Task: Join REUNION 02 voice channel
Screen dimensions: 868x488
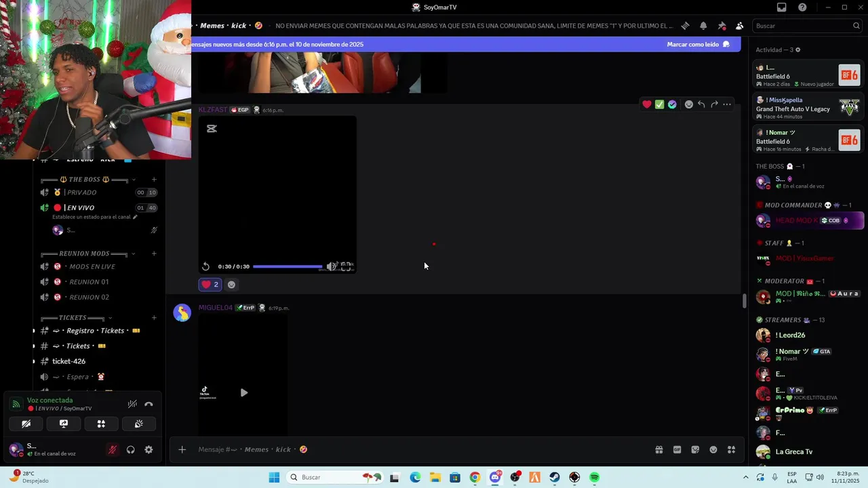Action: click(x=98, y=297)
